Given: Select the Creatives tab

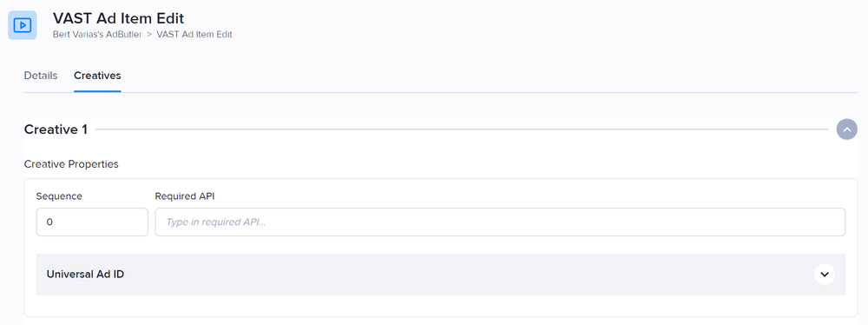Looking at the screenshot, I should (97, 76).
